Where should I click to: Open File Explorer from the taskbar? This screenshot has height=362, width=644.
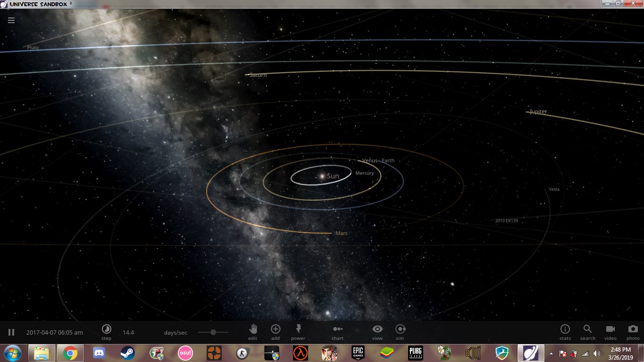pos(42,353)
